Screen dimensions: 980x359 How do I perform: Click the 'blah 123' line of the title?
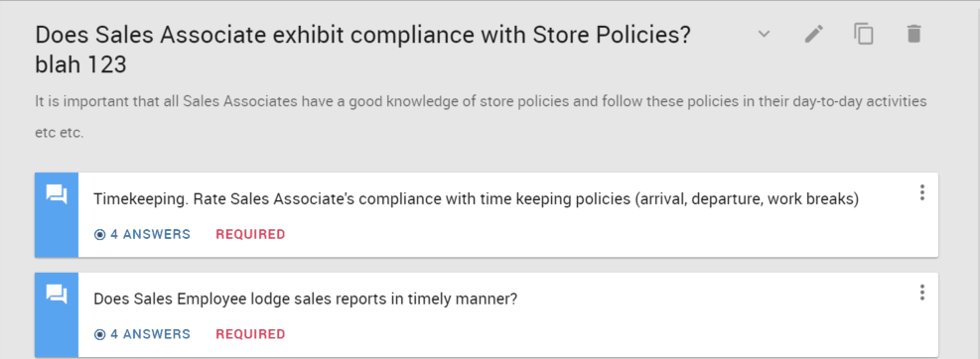click(80, 64)
